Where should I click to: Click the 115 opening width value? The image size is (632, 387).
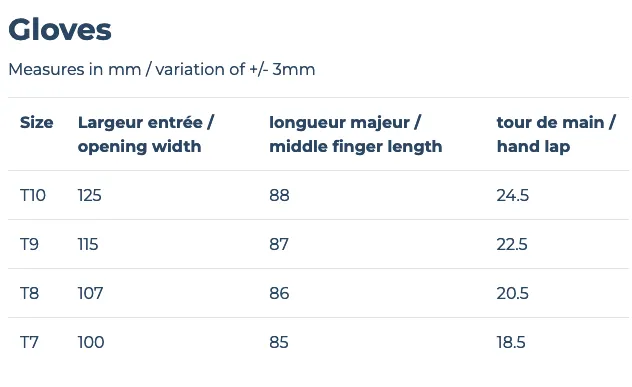(x=88, y=244)
